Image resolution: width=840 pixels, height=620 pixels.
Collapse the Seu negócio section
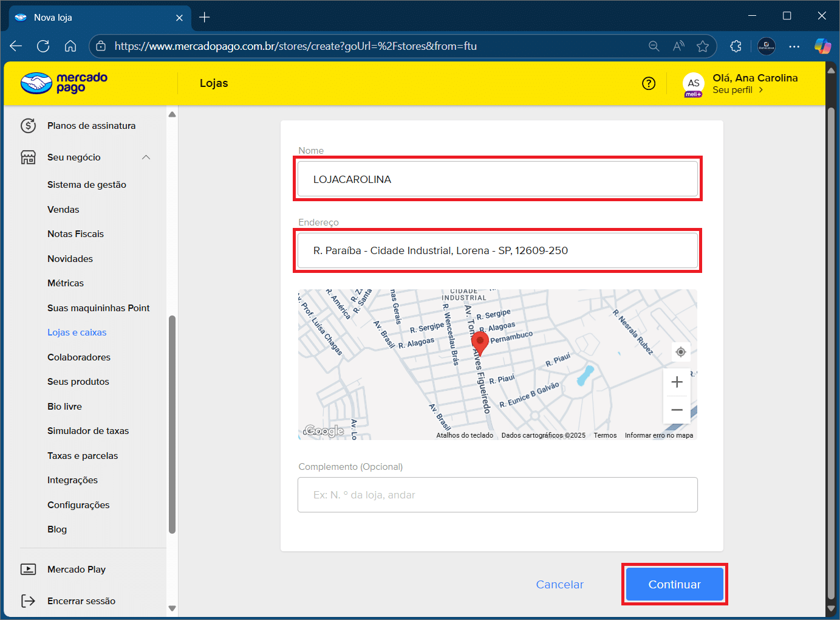click(146, 157)
